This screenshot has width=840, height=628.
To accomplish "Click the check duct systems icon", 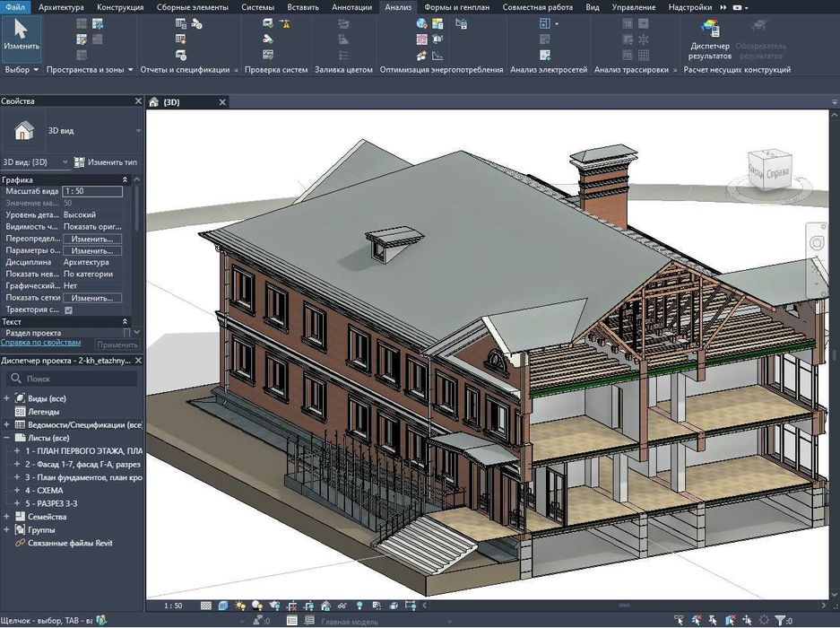I will click(268, 23).
